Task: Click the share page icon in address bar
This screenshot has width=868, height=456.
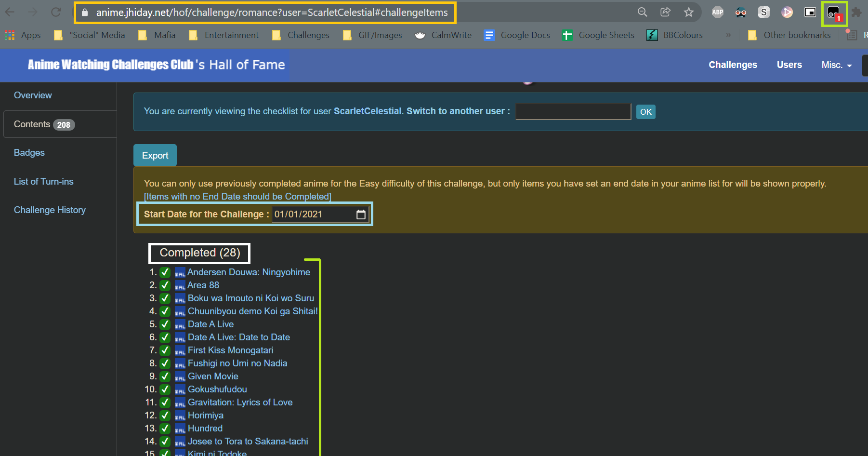Action: 665,12
